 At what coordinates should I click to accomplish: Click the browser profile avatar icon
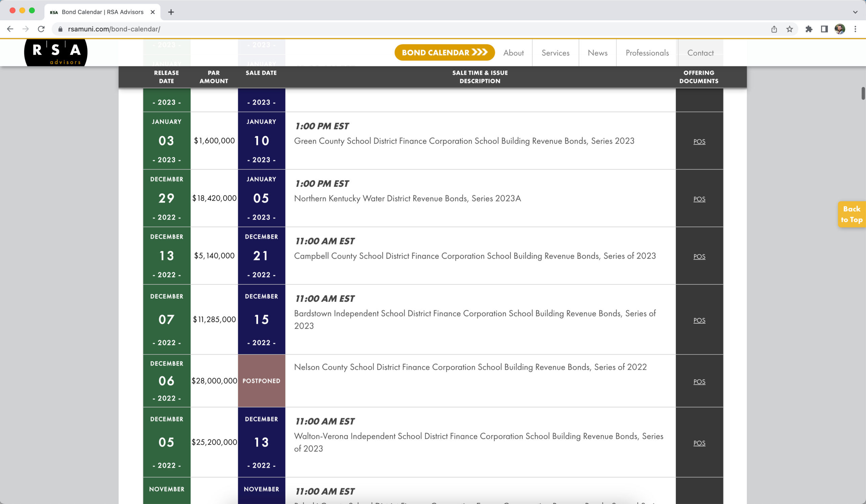[x=840, y=29]
